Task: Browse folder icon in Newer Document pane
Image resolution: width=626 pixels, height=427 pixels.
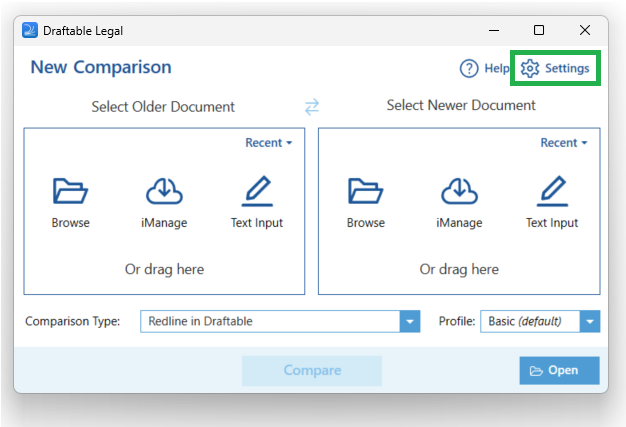Action: pos(365,191)
